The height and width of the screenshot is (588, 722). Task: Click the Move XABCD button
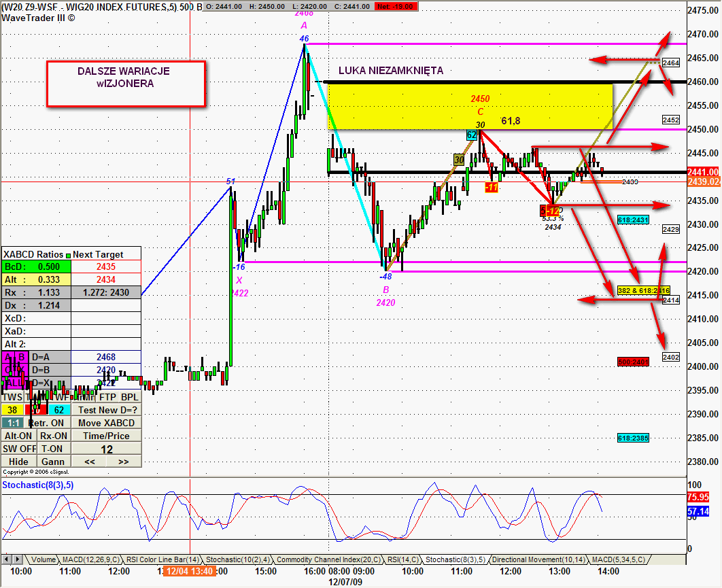coord(107,423)
